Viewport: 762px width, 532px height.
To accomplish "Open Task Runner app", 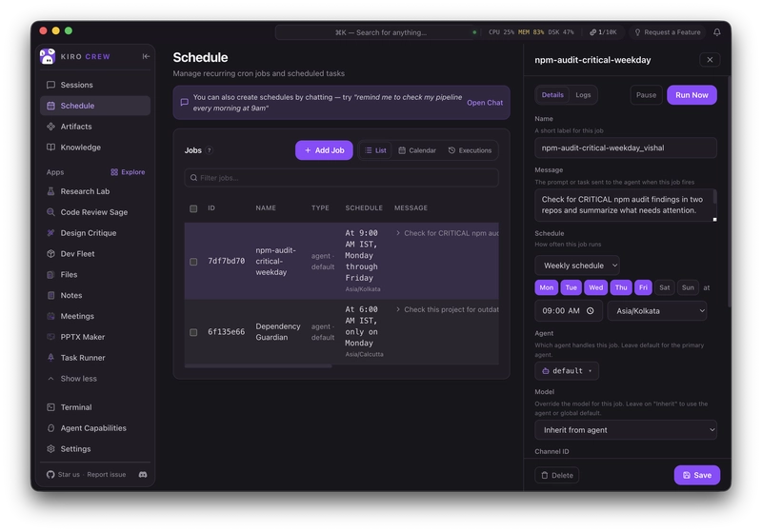I will (x=95, y=358).
